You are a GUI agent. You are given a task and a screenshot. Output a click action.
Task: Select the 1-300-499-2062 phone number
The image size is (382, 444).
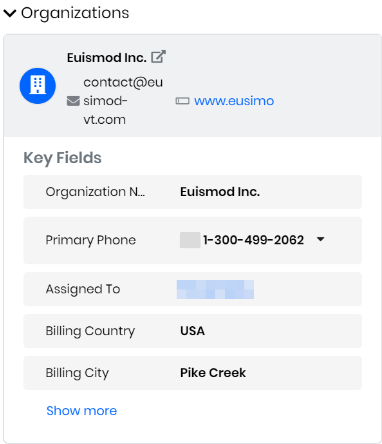point(254,240)
